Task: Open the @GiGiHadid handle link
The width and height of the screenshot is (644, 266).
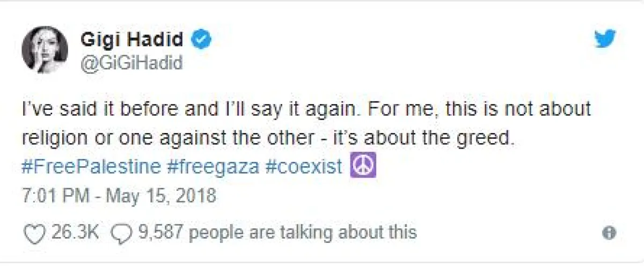Action: 131,63
